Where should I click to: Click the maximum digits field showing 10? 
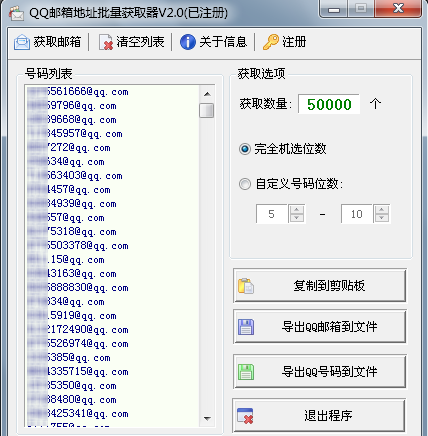tap(356, 214)
